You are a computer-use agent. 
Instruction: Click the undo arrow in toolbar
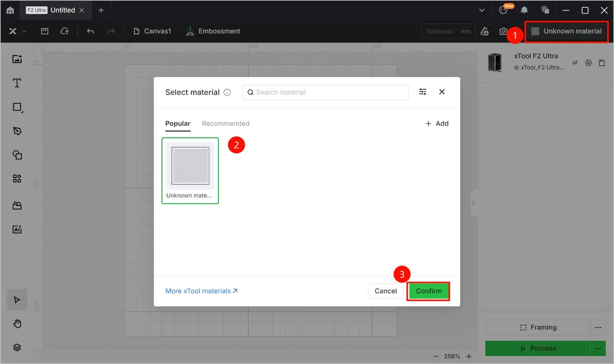click(x=90, y=31)
